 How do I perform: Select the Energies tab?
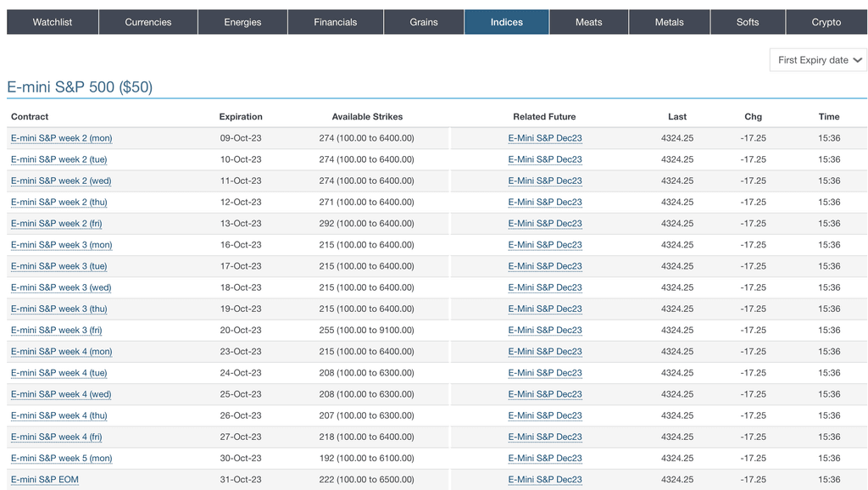[x=242, y=22]
